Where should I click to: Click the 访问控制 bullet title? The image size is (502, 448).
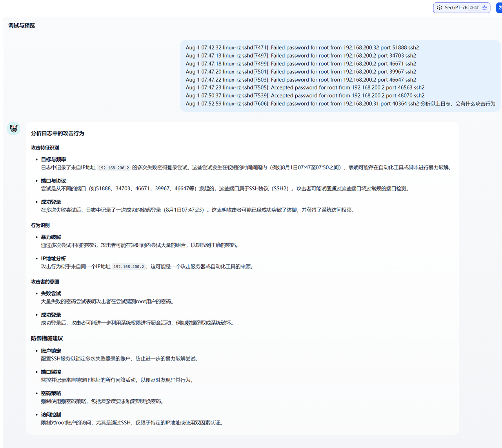coord(51,415)
